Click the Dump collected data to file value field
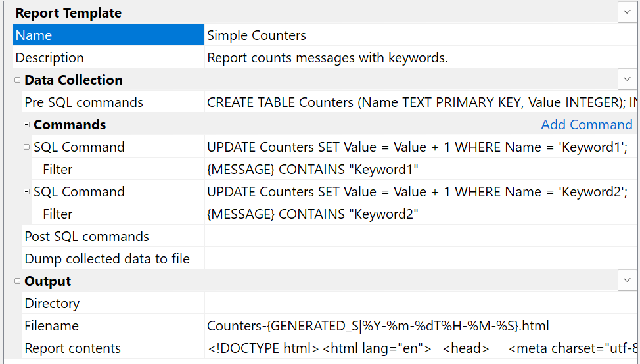 click(x=421, y=259)
